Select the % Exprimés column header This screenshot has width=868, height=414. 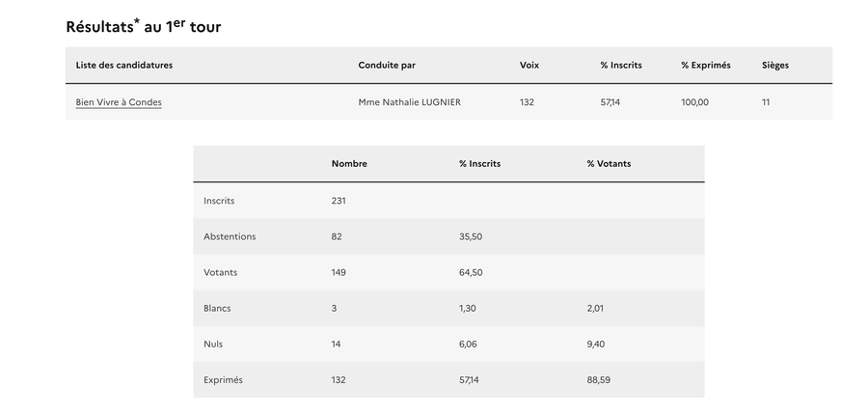(705, 66)
